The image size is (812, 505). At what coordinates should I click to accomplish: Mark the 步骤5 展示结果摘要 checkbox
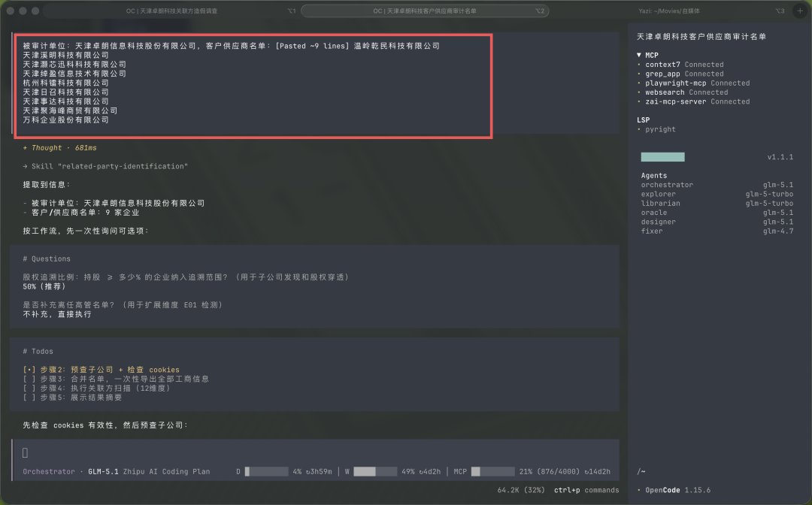coord(29,398)
